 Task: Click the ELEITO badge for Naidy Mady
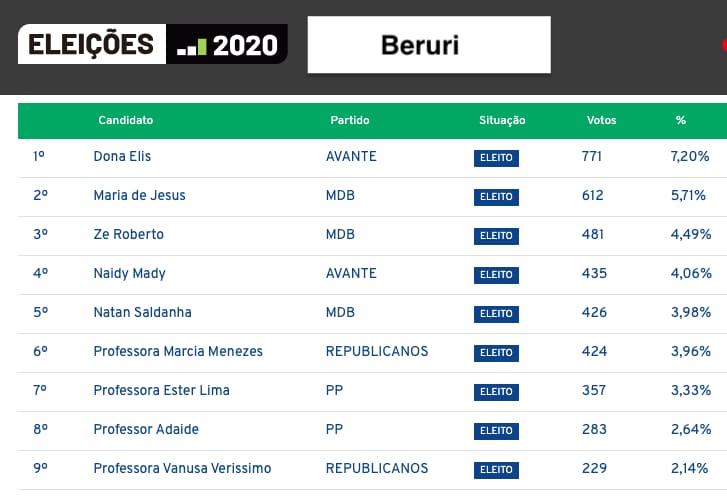point(496,274)
